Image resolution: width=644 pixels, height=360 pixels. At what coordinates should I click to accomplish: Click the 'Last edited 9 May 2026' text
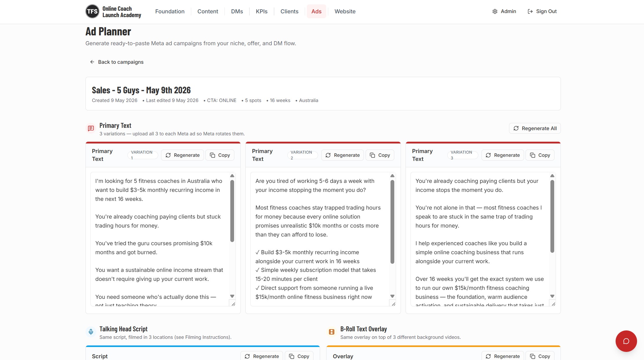pyautogui.click(x=172, y=100)
